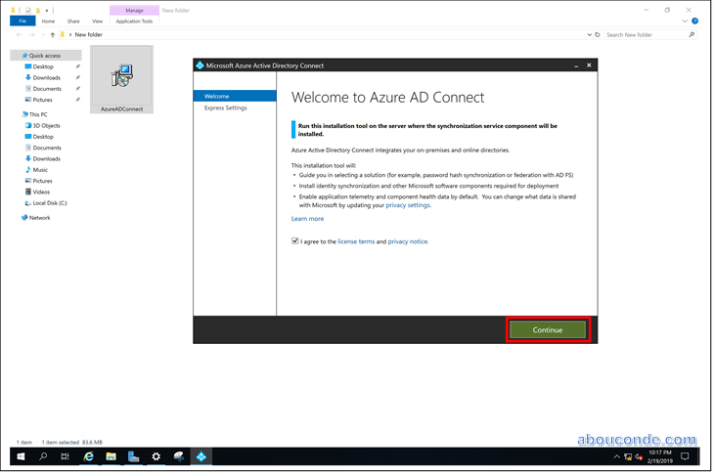Image resolution: width=714 pixels, height=472 pixels.
Task: Open Task View from the taskbar
Action: [64, 456]
